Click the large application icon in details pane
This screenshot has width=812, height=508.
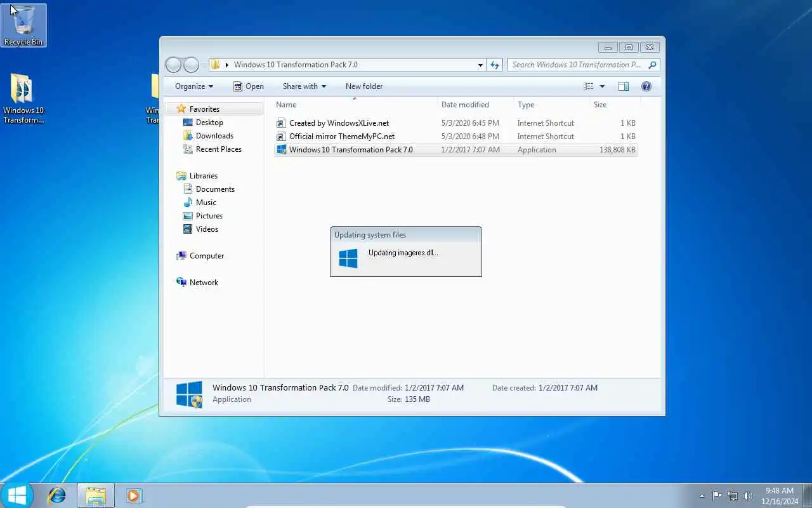coord(189,394)
